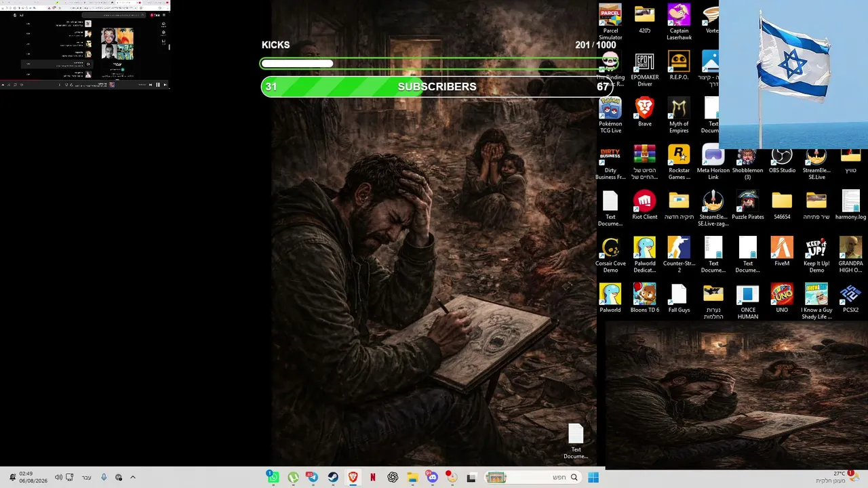
Task: Open the Windows Start menu
Action: [593, 477]
